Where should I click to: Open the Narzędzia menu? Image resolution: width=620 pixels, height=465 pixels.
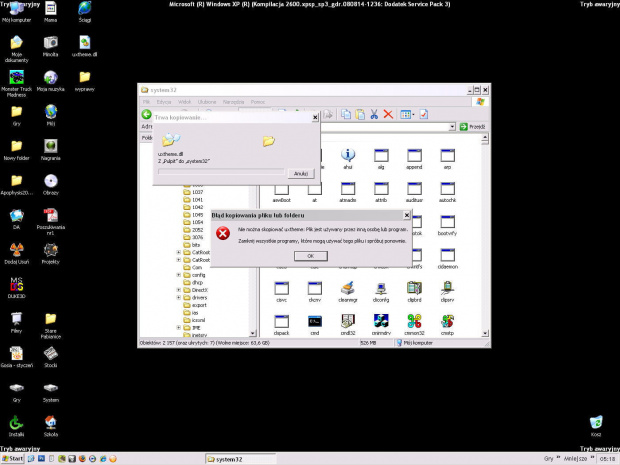click(x=233, y=102)
